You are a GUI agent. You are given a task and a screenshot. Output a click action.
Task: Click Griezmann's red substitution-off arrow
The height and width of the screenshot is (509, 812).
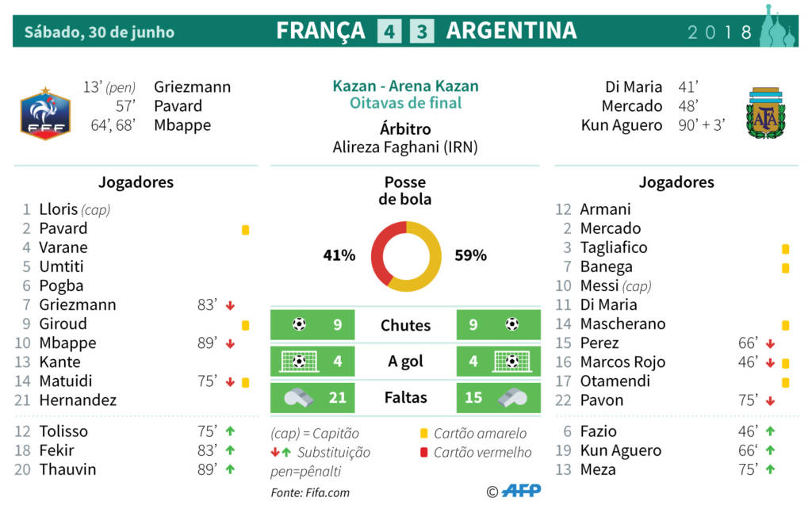click(230, 305)
